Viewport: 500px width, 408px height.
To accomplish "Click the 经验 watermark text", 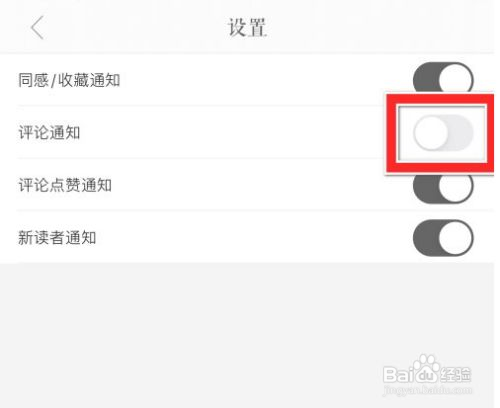I will click(x=455, y=374).
